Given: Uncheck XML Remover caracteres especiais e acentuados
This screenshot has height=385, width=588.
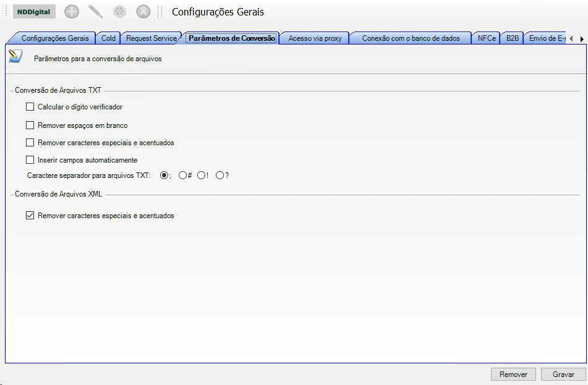Looking at the screenshot, I should (x=30, y=216).
